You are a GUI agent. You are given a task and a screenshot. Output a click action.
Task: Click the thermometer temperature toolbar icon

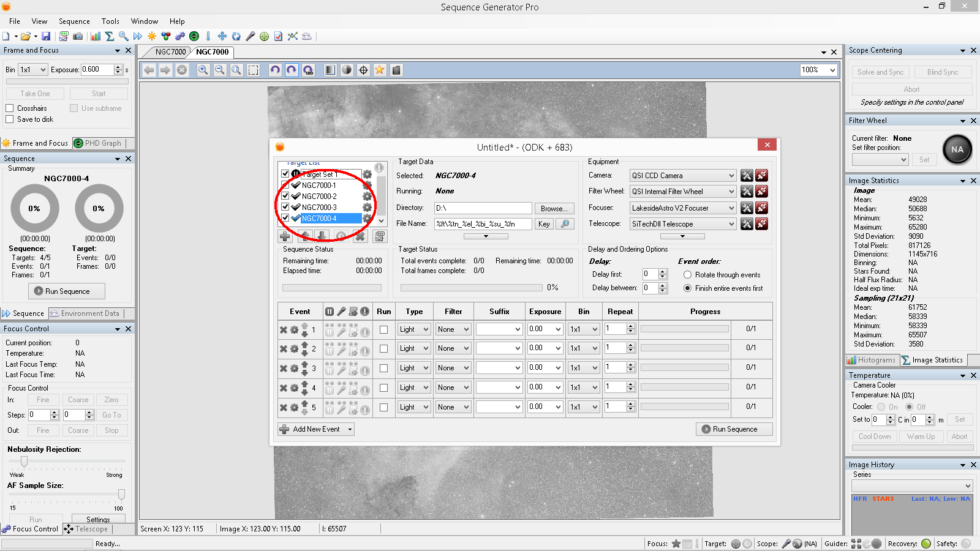click(208, 36)
